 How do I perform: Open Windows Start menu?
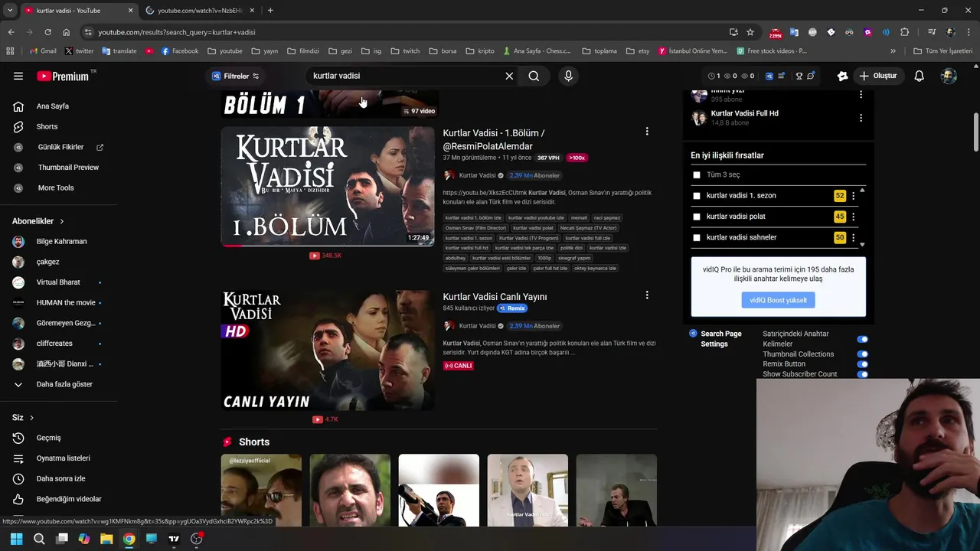click(x=16, y=539)
